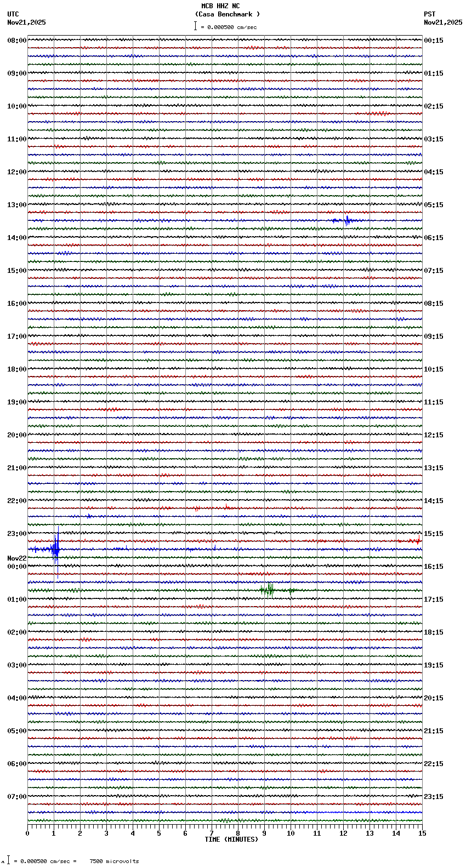Click the 'UTC' timezone header
Viewport: 466px width, 868px height.
click(x=13, y=14)
